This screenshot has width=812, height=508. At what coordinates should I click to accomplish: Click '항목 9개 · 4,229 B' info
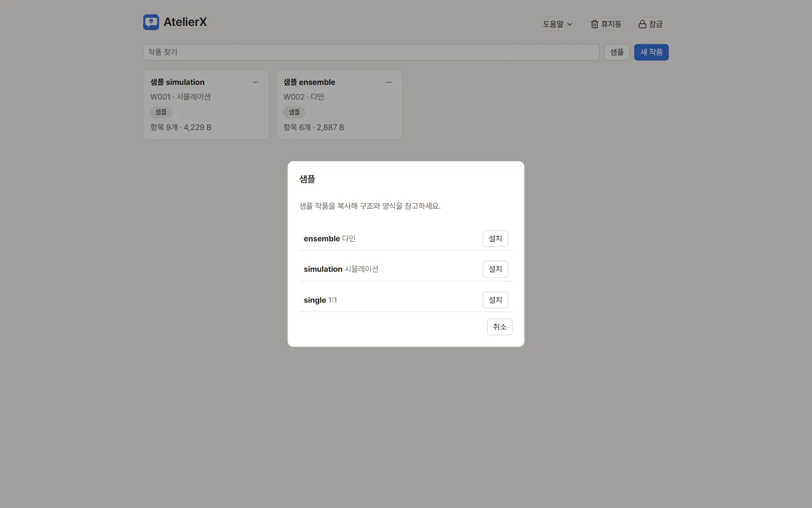[x=181, y=128]
